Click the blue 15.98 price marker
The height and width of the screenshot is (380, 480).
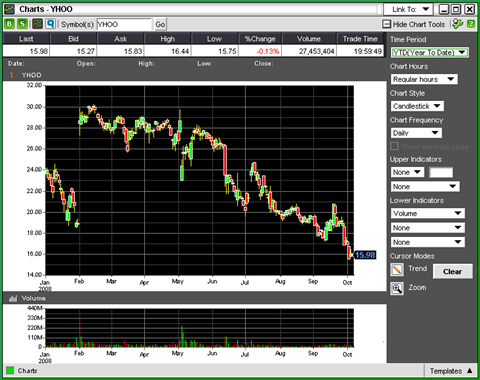(x=365, y=255)
